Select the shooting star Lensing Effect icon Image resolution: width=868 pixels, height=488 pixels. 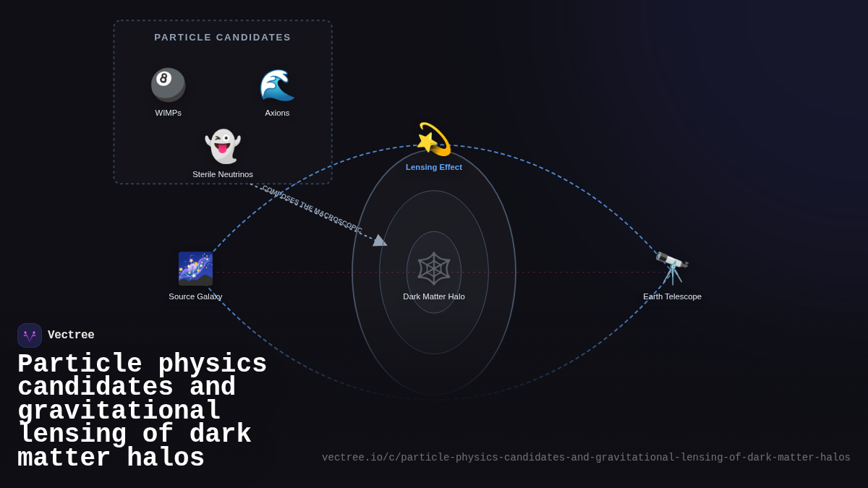point(433,139)
